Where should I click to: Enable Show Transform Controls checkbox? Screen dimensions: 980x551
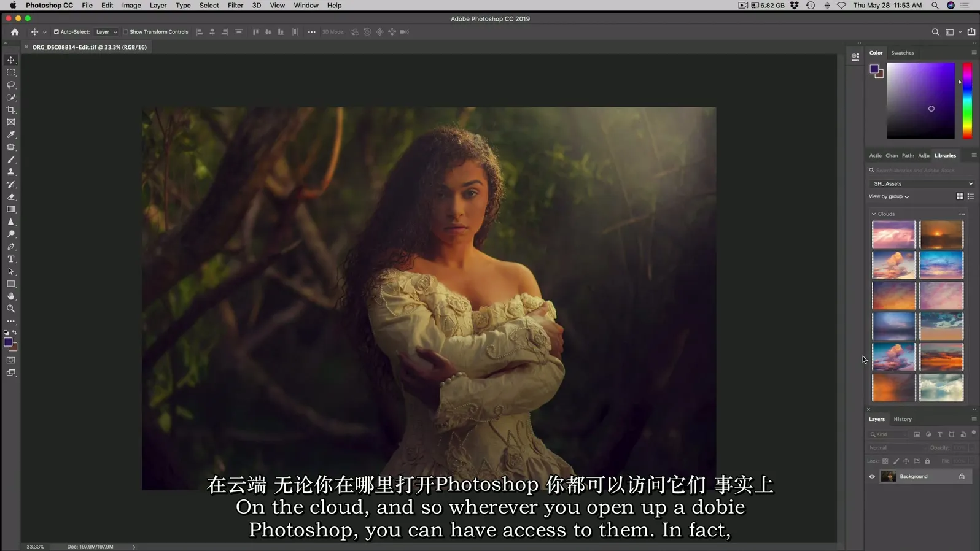(126, 32)
